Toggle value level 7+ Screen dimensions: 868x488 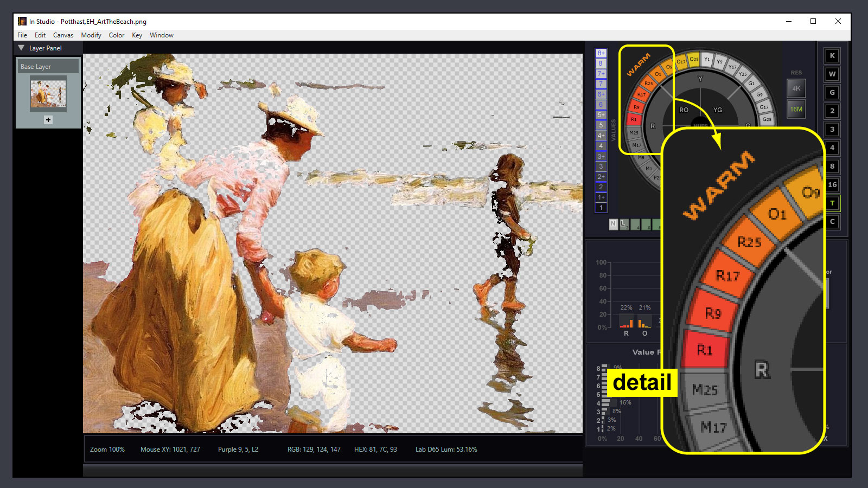tap(601, 74)
